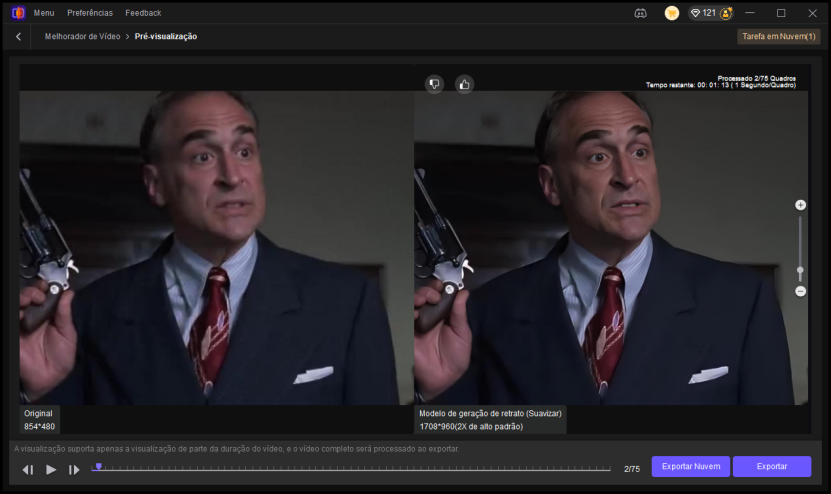Open the Feedback menu
This screenshot has height=494, width=831.
click(x=143, y=13)
